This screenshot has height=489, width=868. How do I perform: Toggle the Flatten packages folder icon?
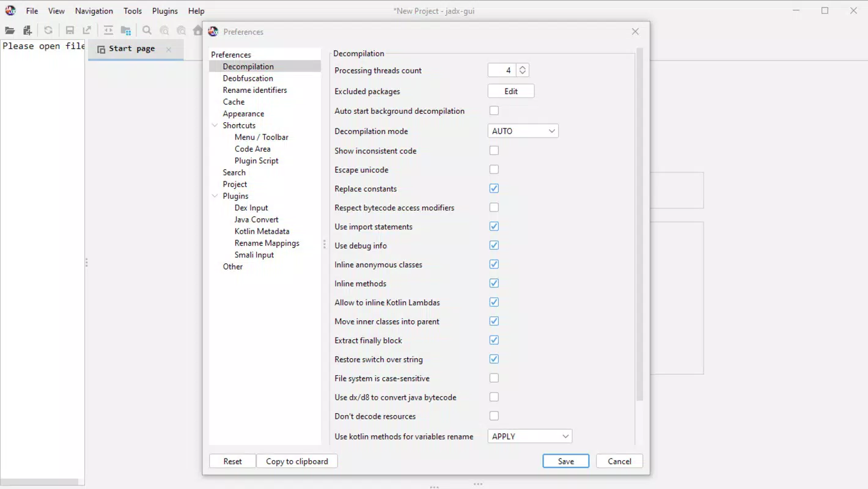coord(126,31)
